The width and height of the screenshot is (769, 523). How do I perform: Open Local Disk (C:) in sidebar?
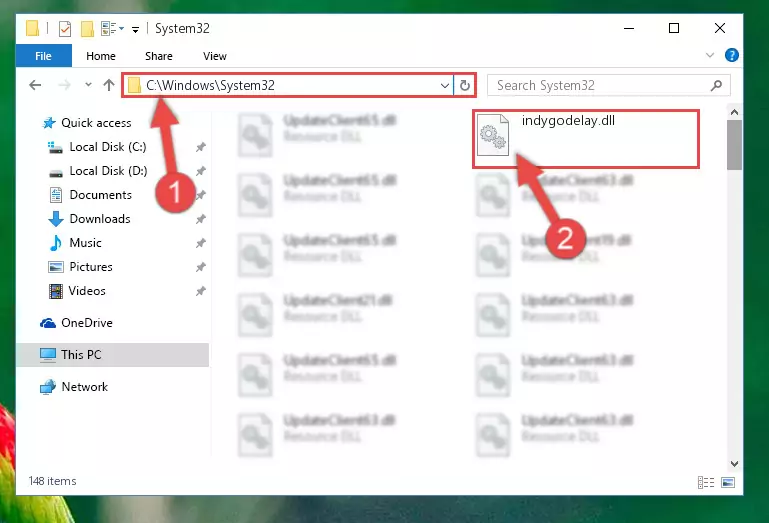[x=107, y=147]
